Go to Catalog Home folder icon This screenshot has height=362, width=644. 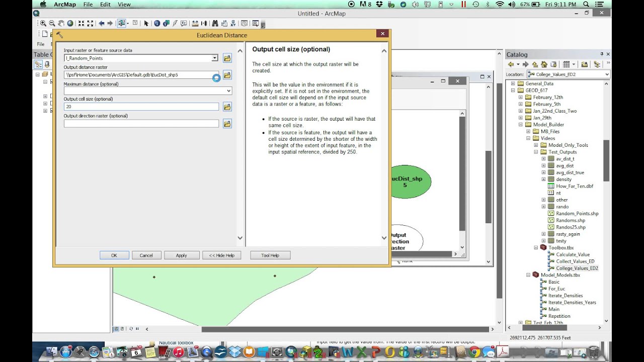[544, 64]
